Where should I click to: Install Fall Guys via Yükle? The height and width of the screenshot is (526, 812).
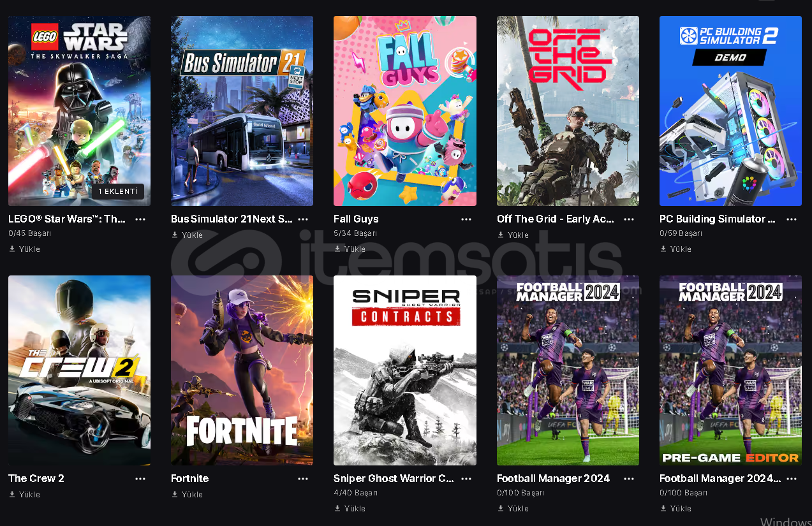350,249
